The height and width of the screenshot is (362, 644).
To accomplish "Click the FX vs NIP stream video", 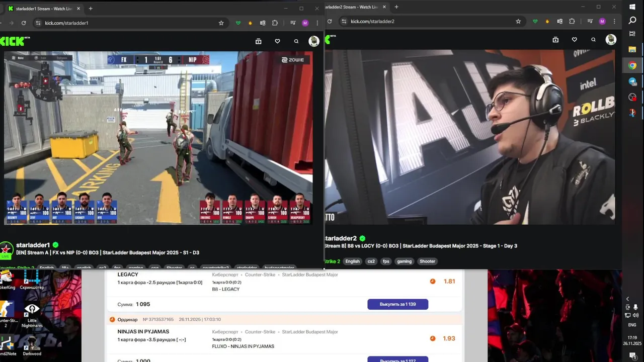I will coord(158,138).
